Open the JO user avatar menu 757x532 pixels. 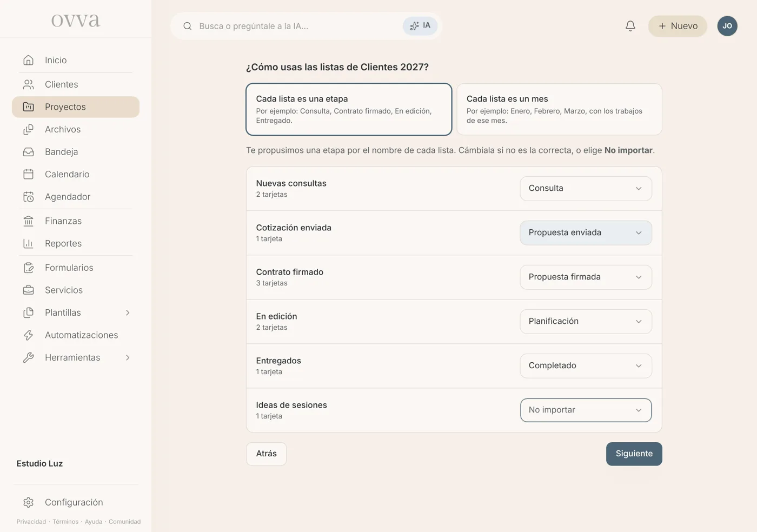pyautogui.click(x=727, y=26)
